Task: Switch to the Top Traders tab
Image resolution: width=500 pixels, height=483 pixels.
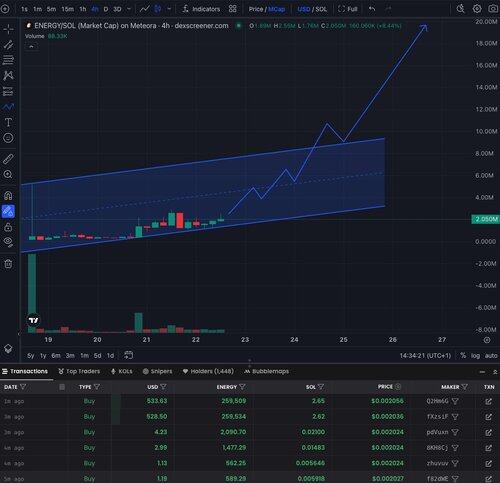Action: pos(79,371)
